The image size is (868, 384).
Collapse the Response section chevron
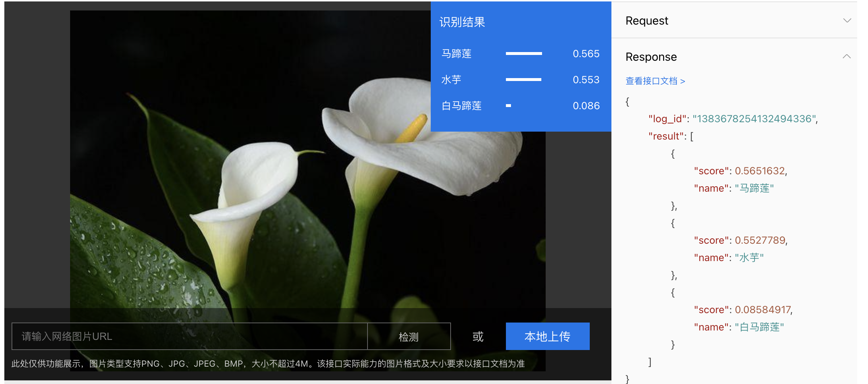[847, 56]
